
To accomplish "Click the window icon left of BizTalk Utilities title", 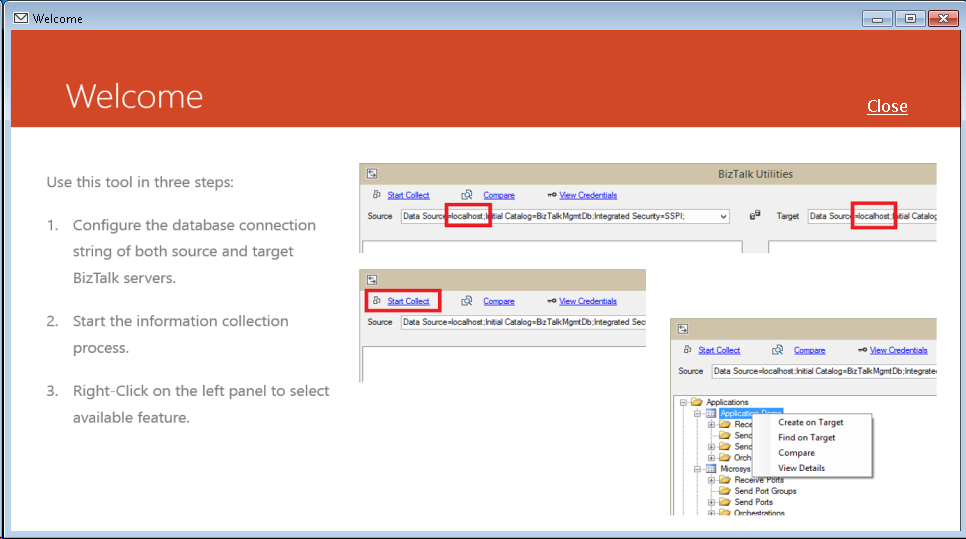I will coord(372,174).
